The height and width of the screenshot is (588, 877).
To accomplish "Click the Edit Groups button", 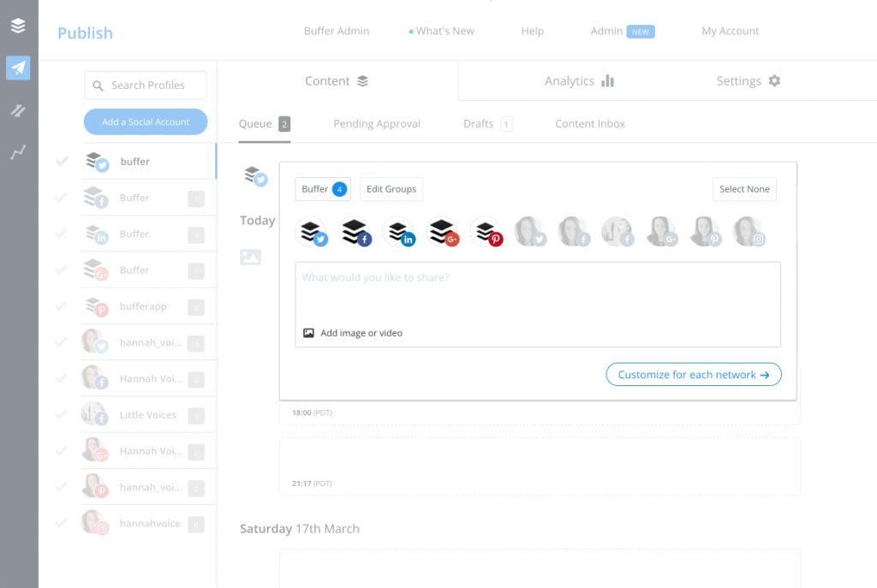I will 391,189.
